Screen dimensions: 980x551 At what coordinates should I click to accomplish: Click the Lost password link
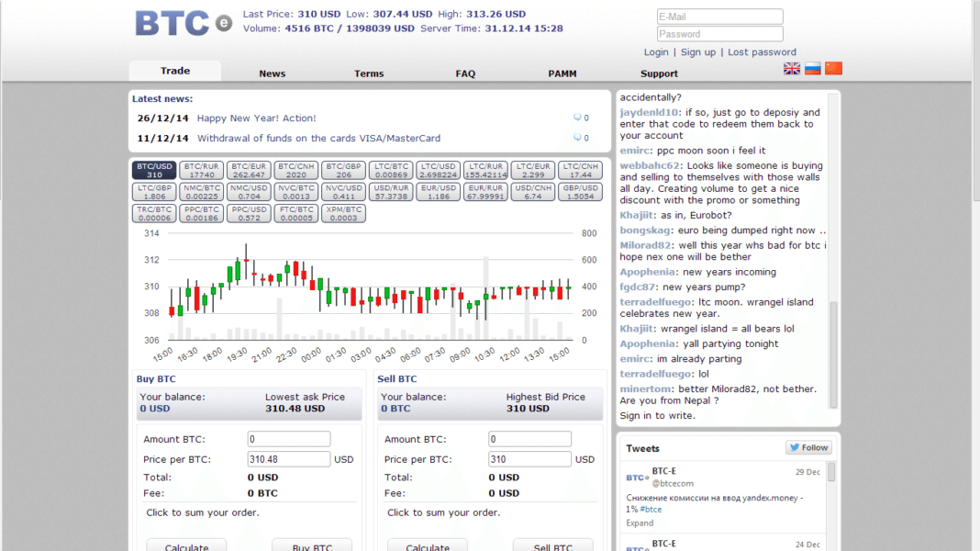[762, 52]
